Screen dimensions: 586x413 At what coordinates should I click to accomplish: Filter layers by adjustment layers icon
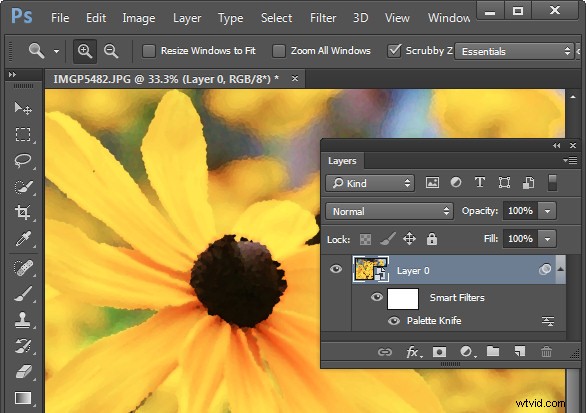[x=456, y=183]
